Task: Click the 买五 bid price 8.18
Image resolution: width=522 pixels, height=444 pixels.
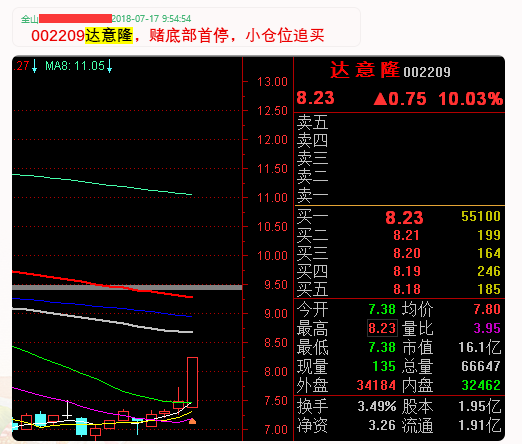Action: coord(407,289)
